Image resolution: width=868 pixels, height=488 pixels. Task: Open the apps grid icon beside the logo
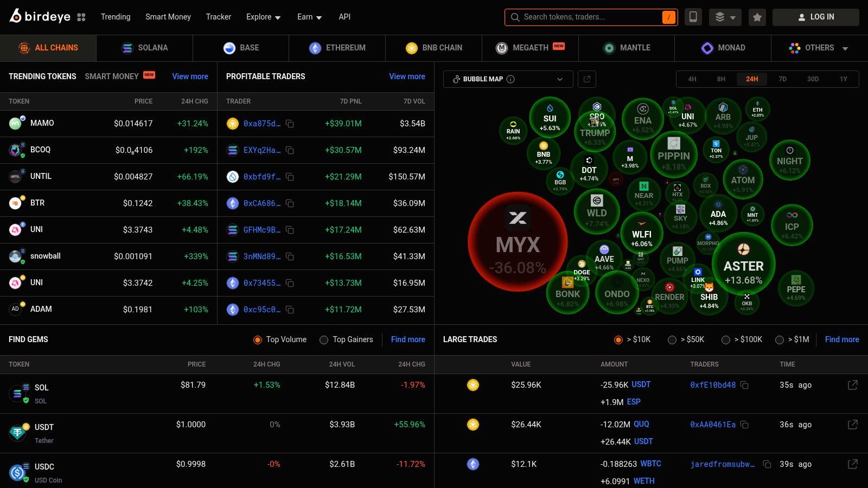tap(81, 17)
